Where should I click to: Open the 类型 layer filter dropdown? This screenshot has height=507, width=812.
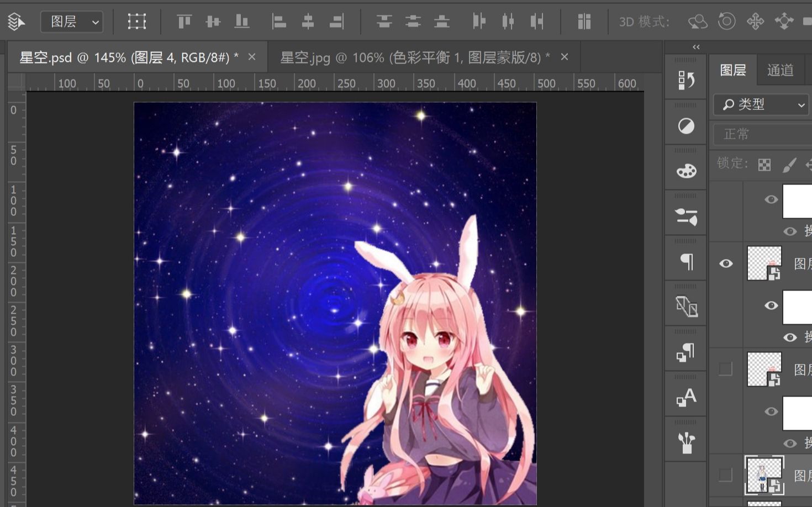pos(762,104)
